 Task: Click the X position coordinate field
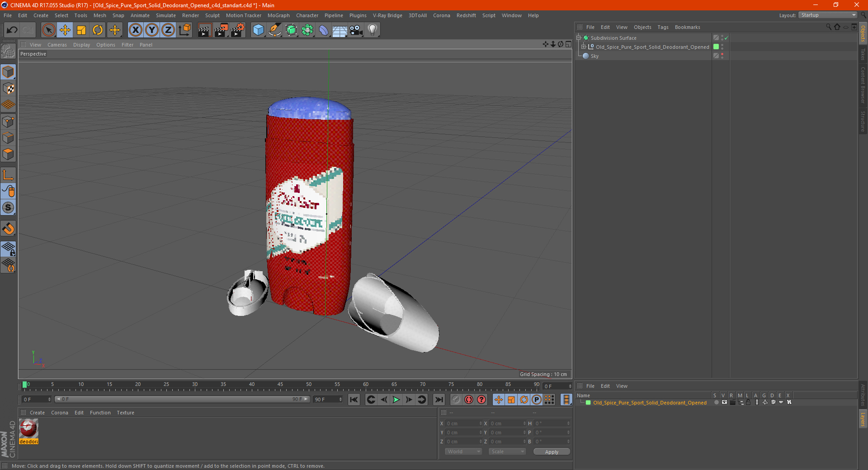click(x=464, y=423)
